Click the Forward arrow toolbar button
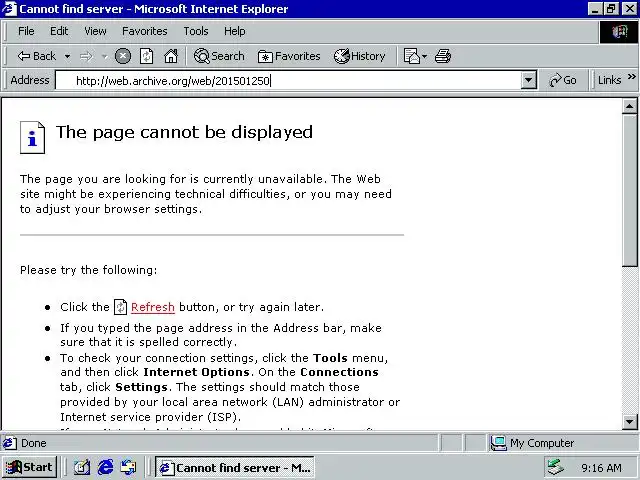 point(86,56)
